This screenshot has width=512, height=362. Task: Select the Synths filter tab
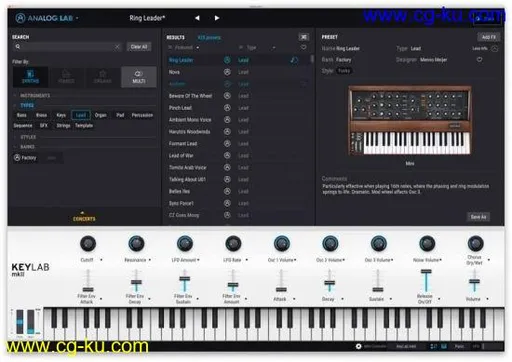coord(30,77)
